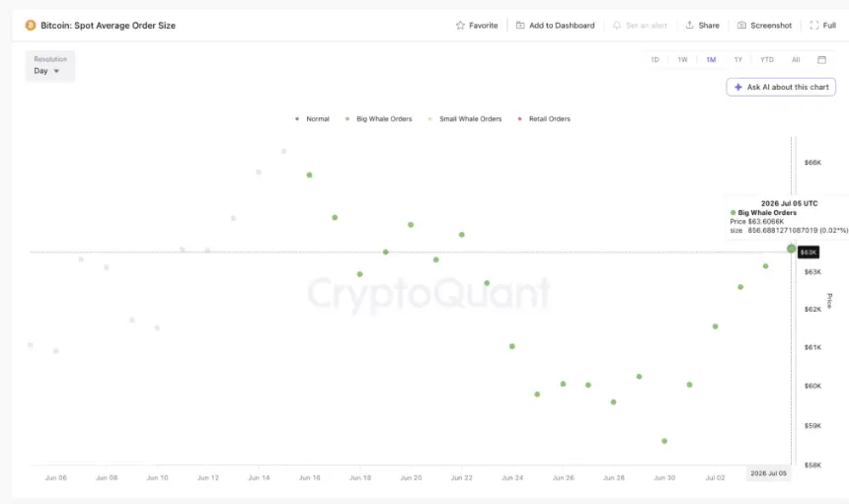Select the 1W time range tab
Screen dimensions: 849x504
[x=682, y=60]
